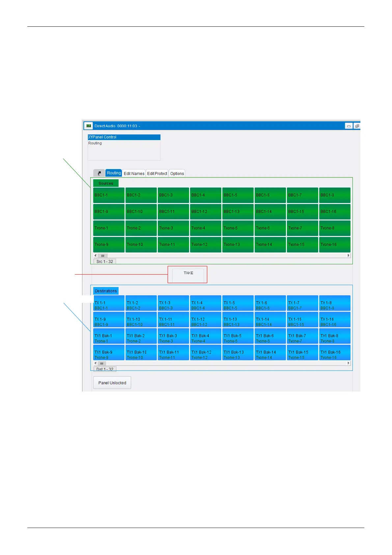Select XYPanel Control in the list
Image resolution: width=392 pixels, height=555 pixels.
pos(124,137)
